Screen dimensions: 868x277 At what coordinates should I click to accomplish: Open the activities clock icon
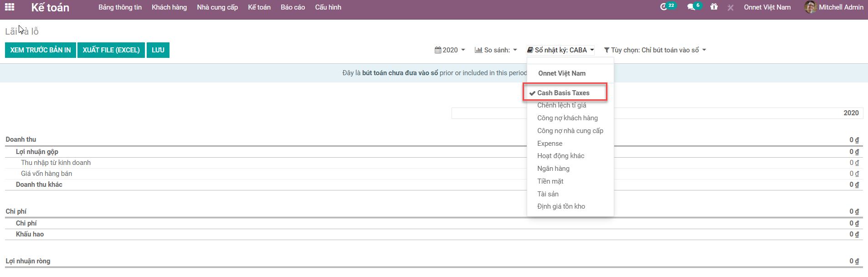pyautogui.click(x=664, y=7)
